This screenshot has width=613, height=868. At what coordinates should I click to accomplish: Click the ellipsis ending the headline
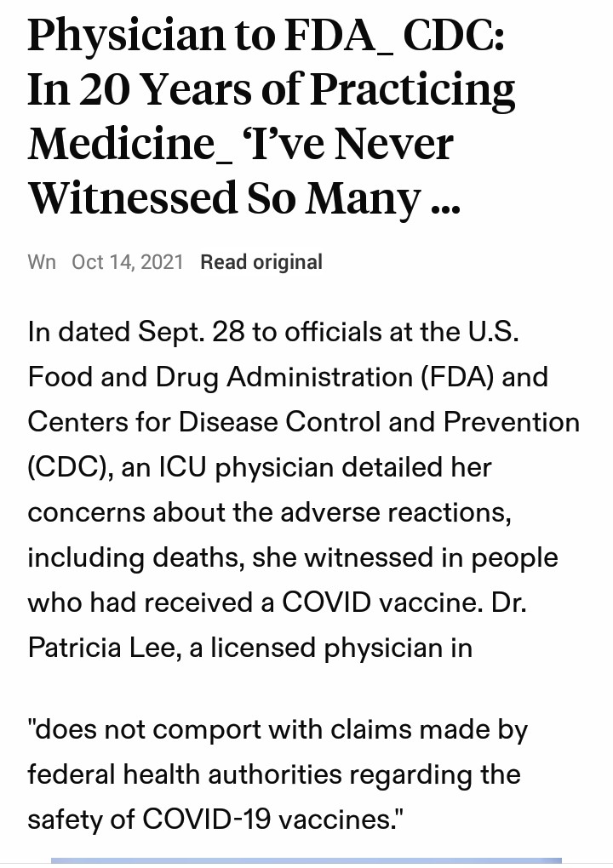pos(445,204)
